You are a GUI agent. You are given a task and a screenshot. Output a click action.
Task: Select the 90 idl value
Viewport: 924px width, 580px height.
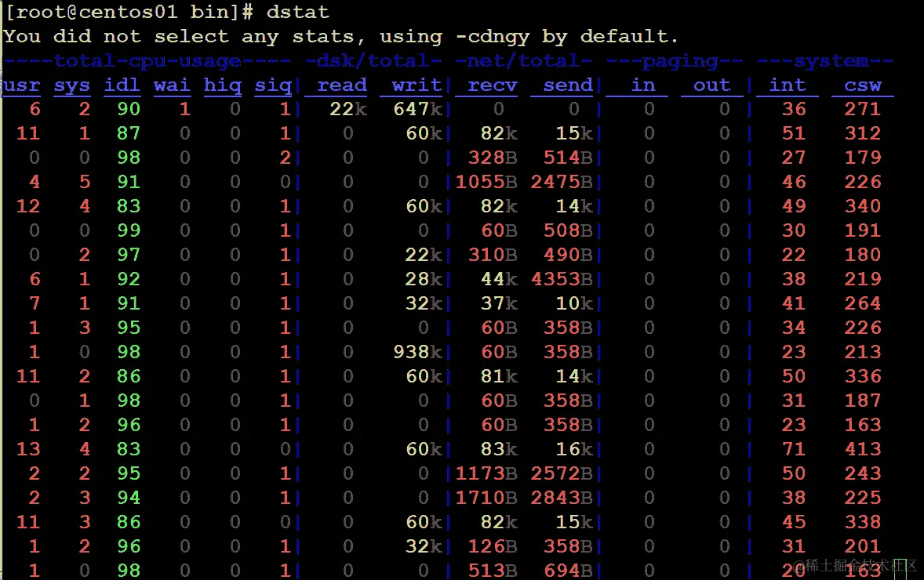(129, 109)
